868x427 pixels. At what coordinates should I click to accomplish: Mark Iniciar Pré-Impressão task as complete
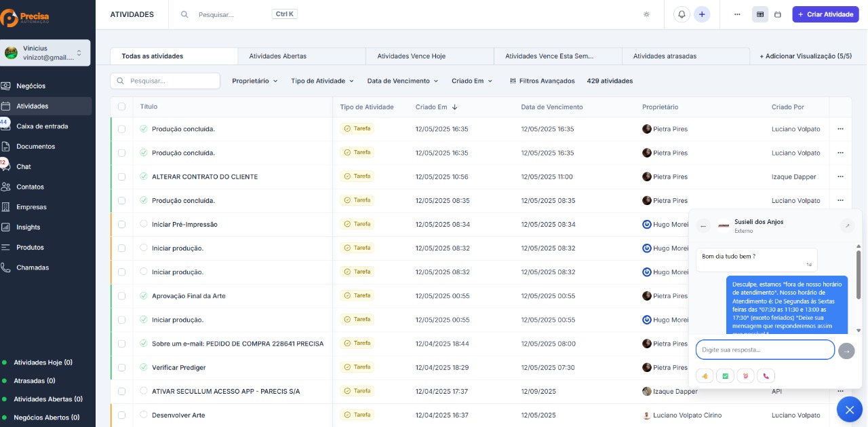click(144, 224)
